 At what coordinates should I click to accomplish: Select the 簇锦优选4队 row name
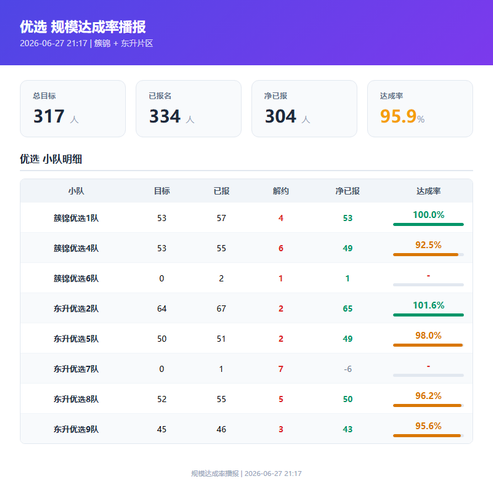pyautogui.click(x=76, y=248)
